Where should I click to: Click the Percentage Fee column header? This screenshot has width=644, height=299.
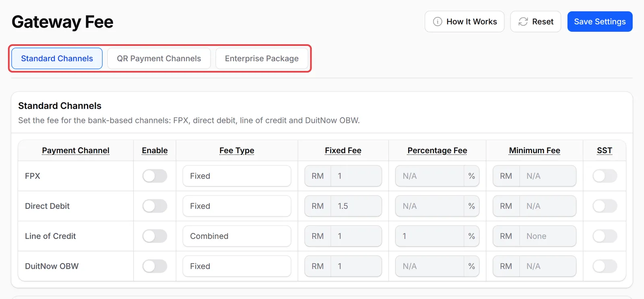pyautogui.click(x=437, y=150)
